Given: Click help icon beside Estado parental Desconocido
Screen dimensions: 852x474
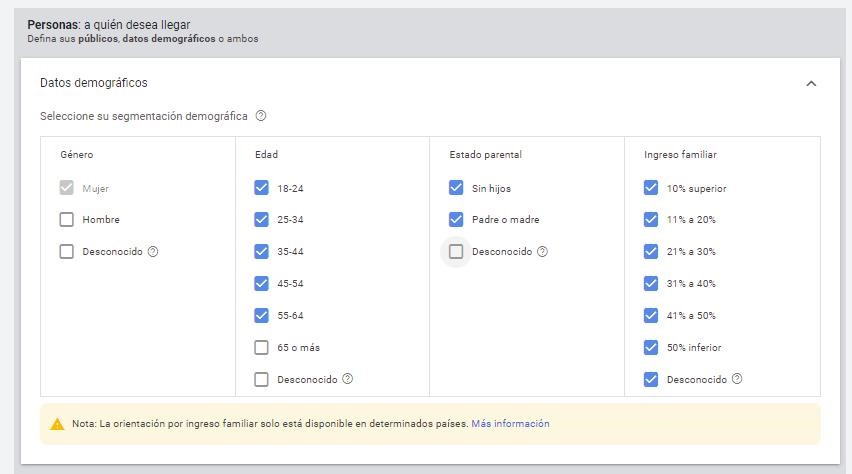Looking at the screenshot, I should pos(542,252).
